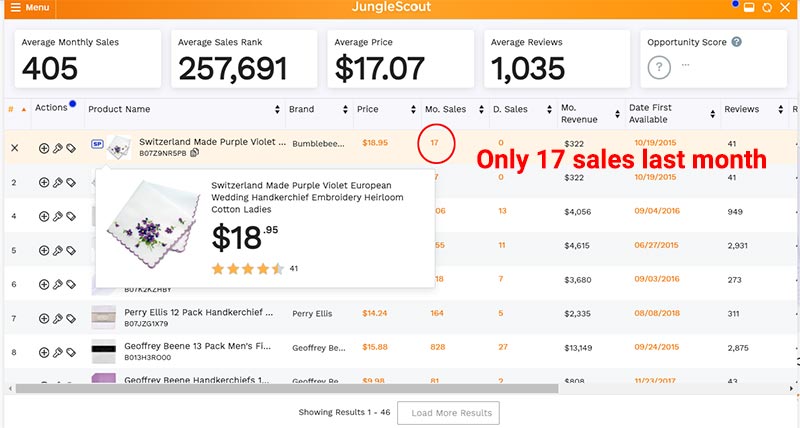This screenshot has width=800, height=428.
Task: Sort by Reviews column arrows
Action: pyautogui.click(x=781, y=109)
